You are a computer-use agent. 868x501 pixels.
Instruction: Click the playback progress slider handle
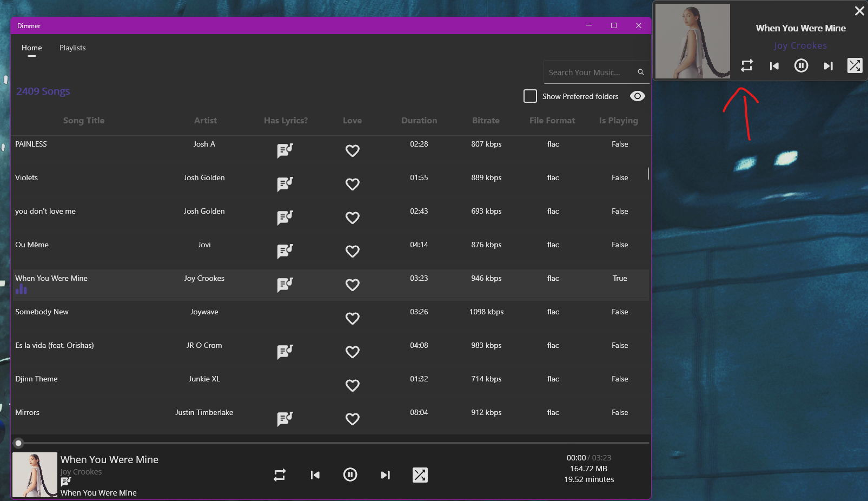pyautogui.click(x=18, y=443)
